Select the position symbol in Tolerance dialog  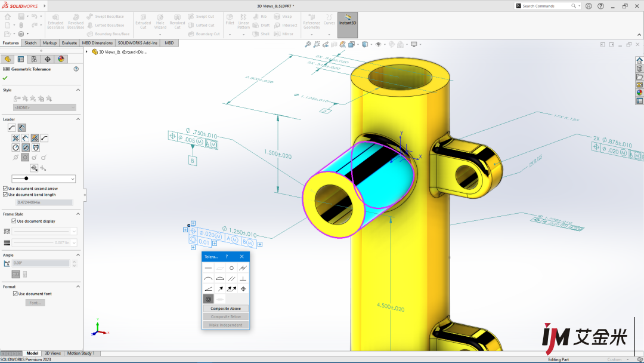pyautogui.click(x=243, y=288)
